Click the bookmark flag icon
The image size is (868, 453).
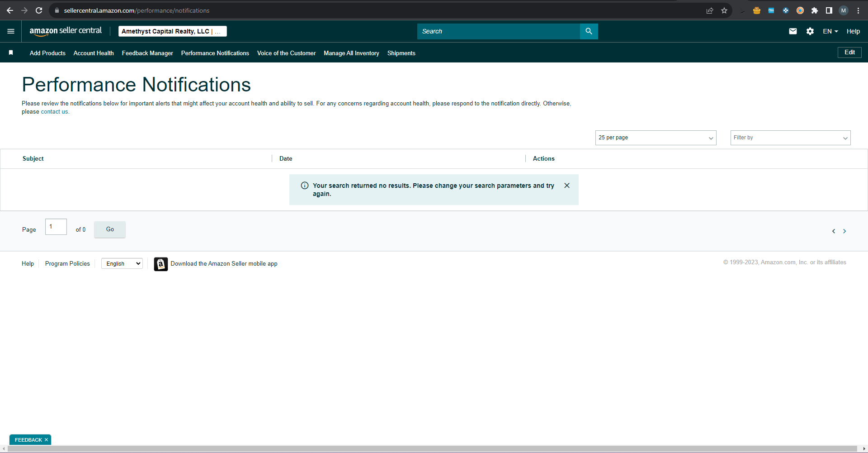click(11, 53)
